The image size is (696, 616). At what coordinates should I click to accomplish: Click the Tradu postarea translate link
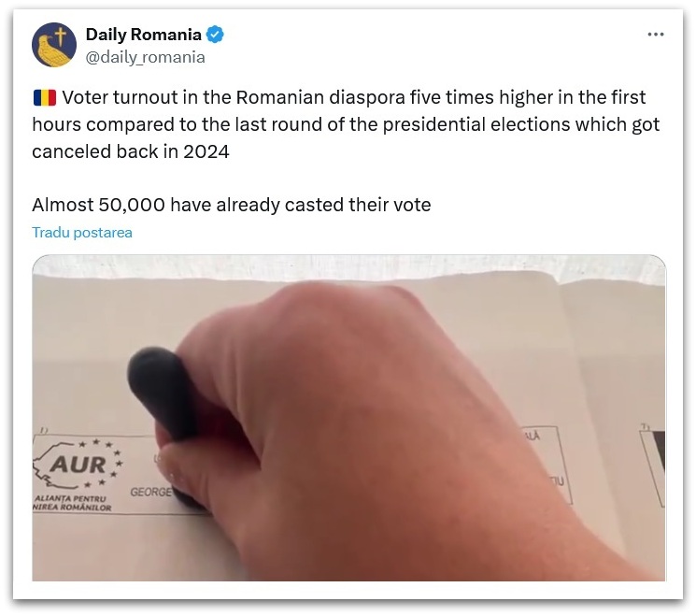82,233
